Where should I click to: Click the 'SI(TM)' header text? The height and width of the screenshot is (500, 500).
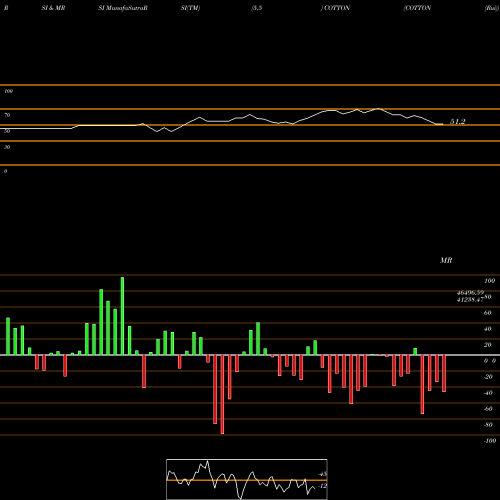[190, 8]
